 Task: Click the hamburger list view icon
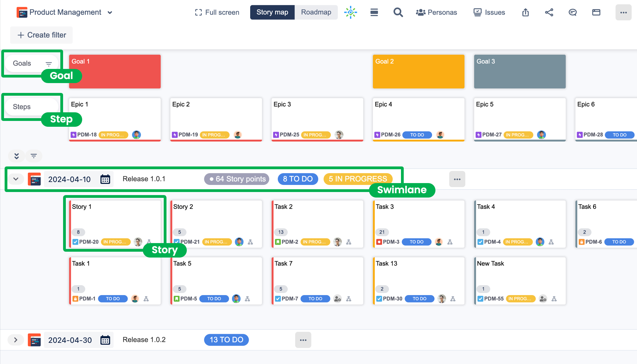(374, 12)
